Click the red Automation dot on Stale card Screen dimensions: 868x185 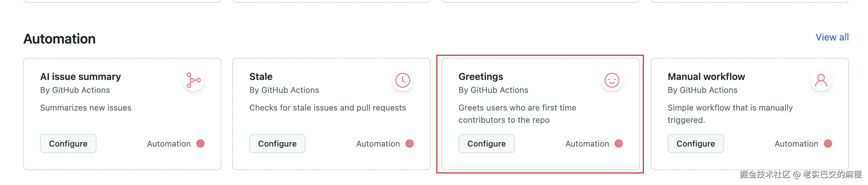[410, 144]
